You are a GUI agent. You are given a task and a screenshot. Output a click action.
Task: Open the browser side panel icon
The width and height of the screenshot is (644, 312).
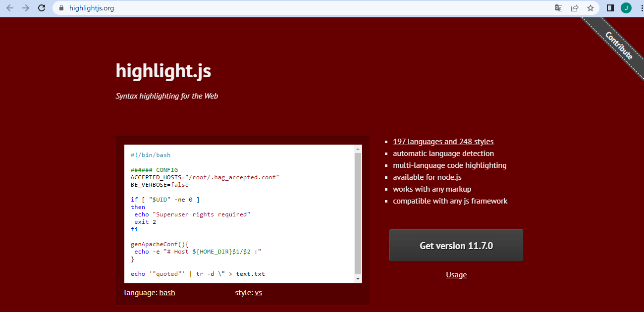[x=610, y=8]
